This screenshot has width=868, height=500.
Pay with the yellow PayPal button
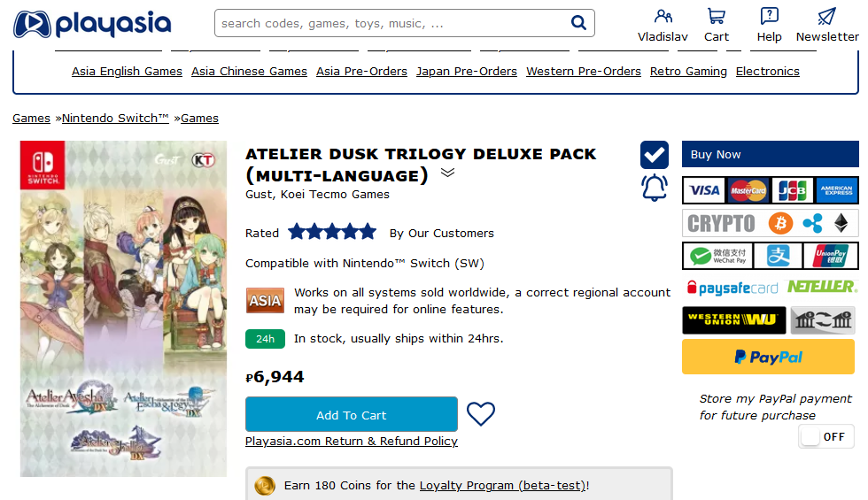tap(768, 357)
